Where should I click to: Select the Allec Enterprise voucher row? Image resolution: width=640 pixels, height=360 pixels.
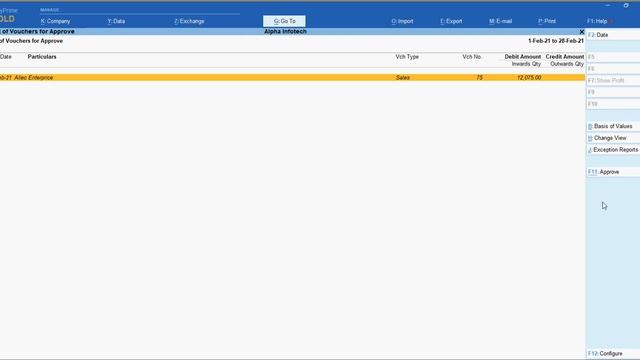point(292,78)
